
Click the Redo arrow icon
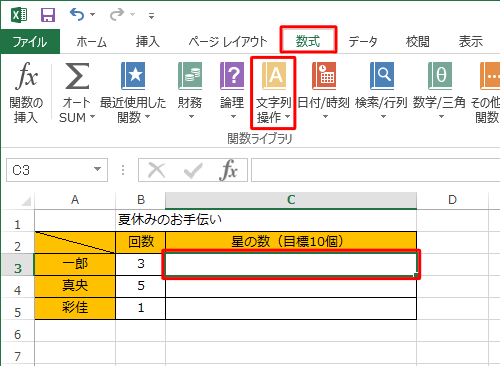point(117,15)
